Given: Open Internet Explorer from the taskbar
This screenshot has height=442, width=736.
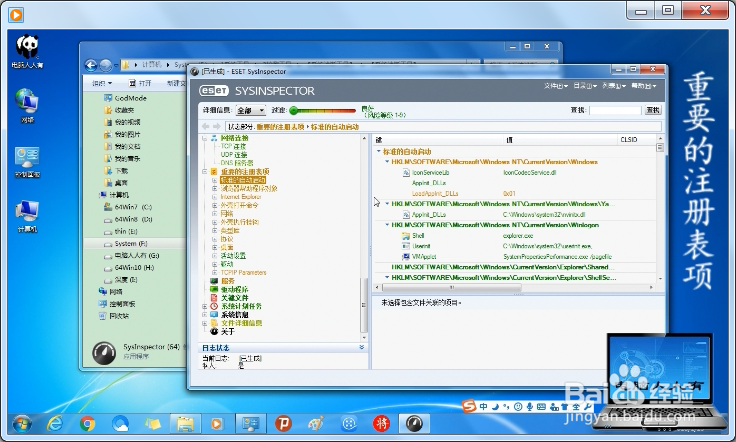Looking at the screenshot, I should click(55, 424).
